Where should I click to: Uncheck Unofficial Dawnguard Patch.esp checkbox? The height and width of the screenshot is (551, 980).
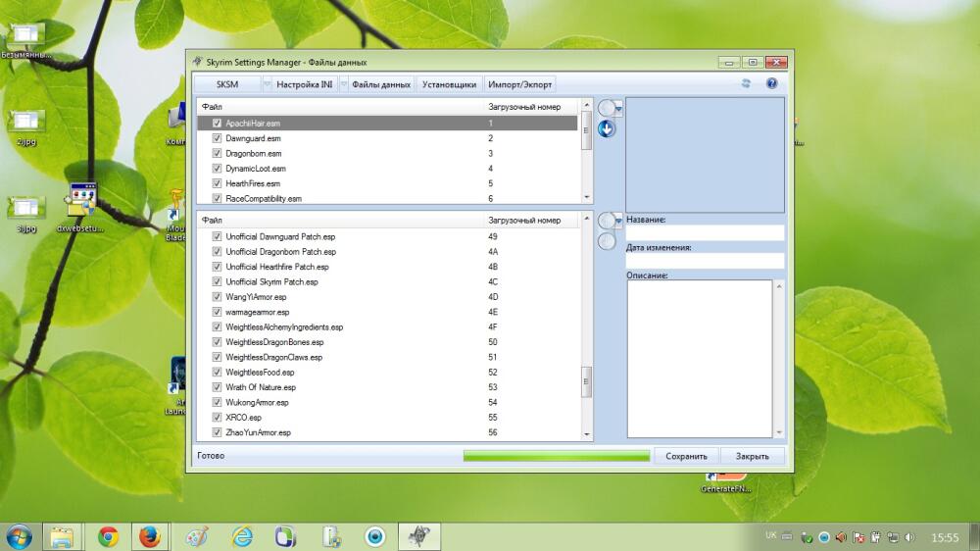coord(217,236)
